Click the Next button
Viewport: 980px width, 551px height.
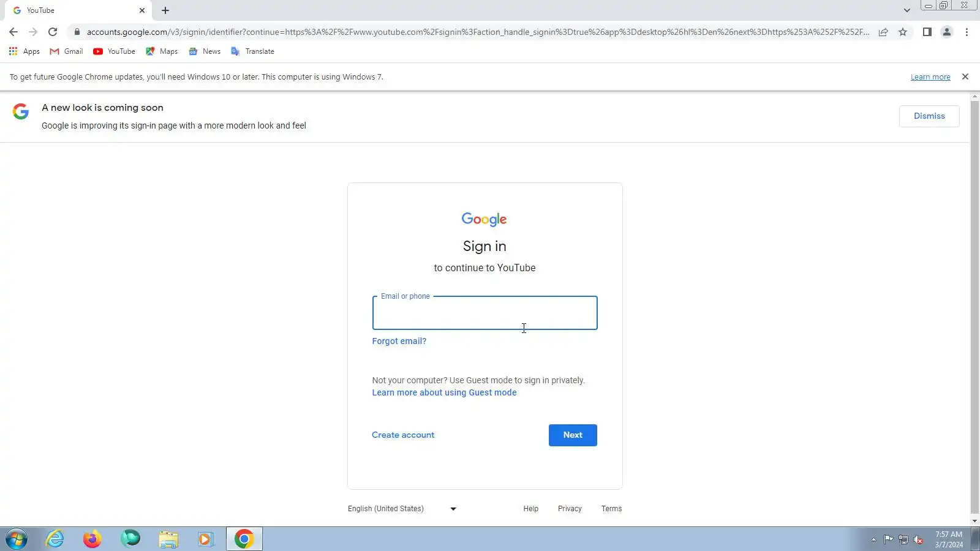pyautogui.click(x=573, y=435)
